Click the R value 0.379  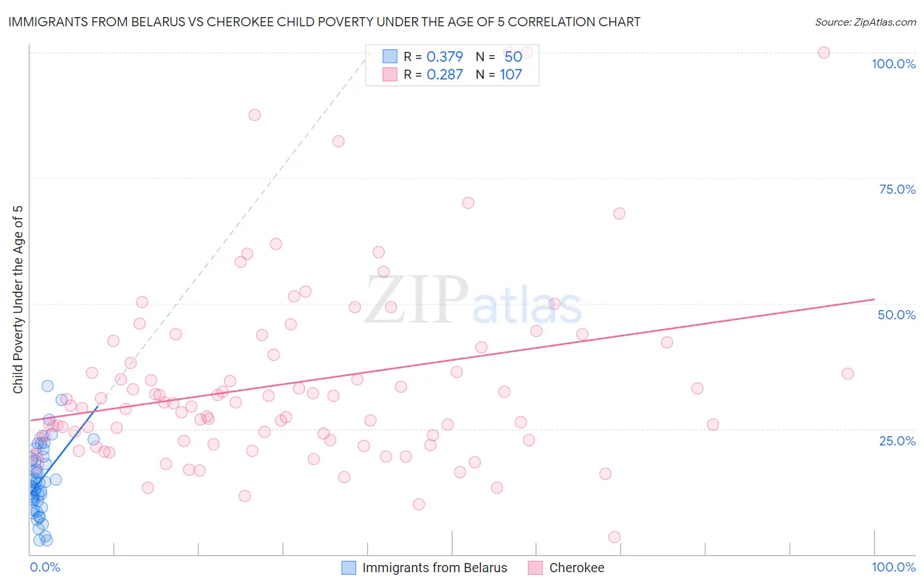point(445,56)
